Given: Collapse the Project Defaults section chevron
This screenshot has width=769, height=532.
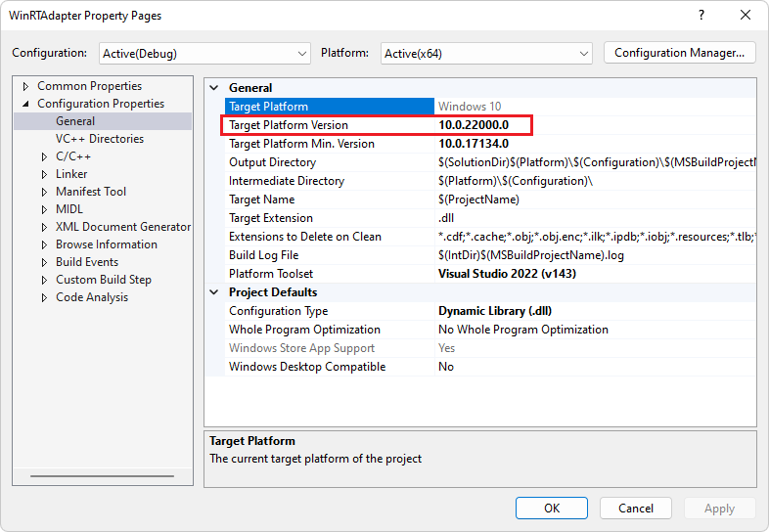Looking at the screenshot, I should pos(214,292).
